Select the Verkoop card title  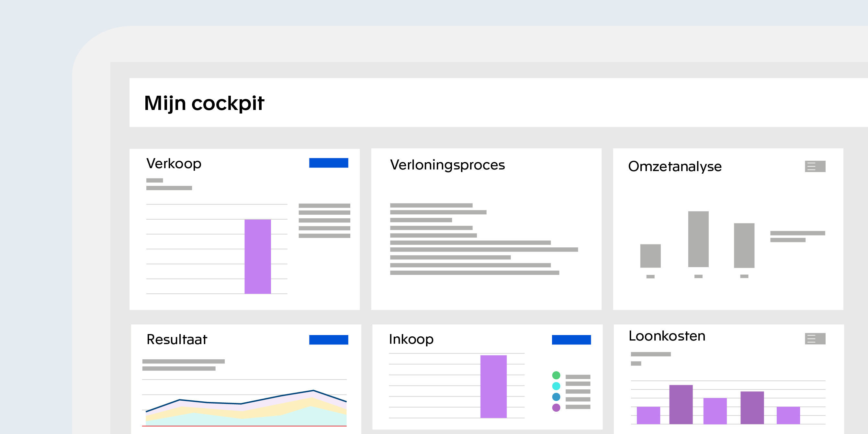(x=174, y=164)
